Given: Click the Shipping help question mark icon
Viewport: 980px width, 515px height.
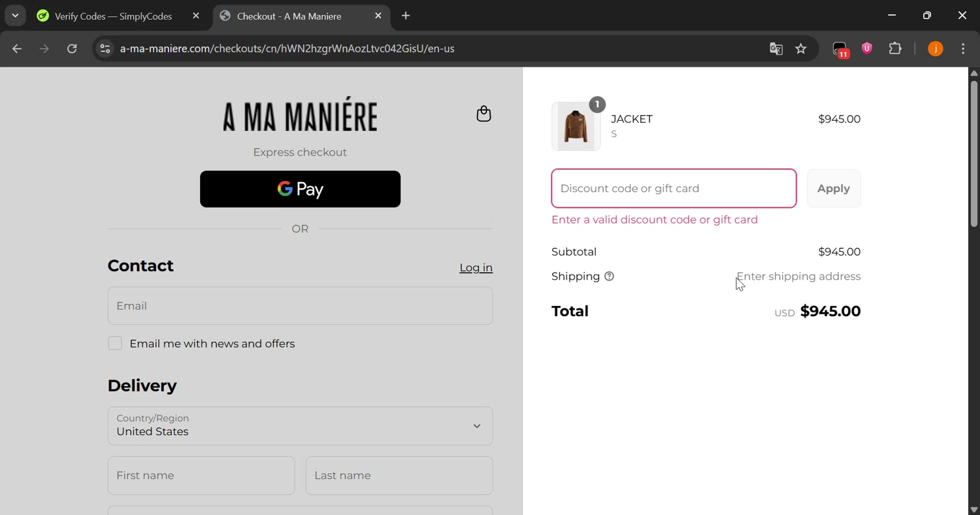Looking at the screenshot, I should click(609, 276).
